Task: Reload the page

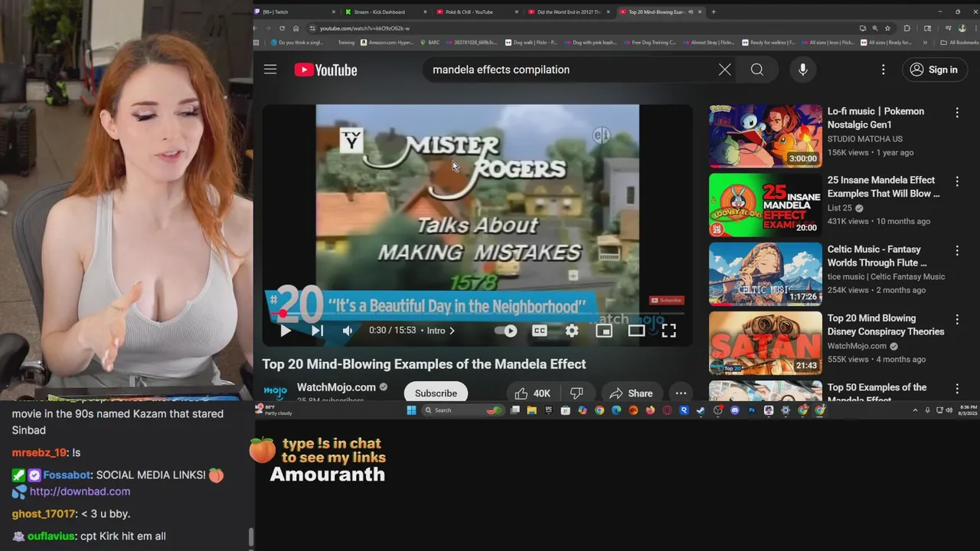Action: (x=283, y=28)
